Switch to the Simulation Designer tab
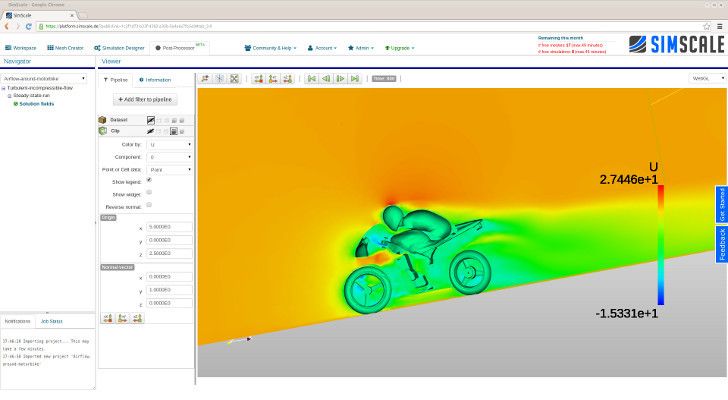This screenshot has height=400, width=728. pos(119,48)
